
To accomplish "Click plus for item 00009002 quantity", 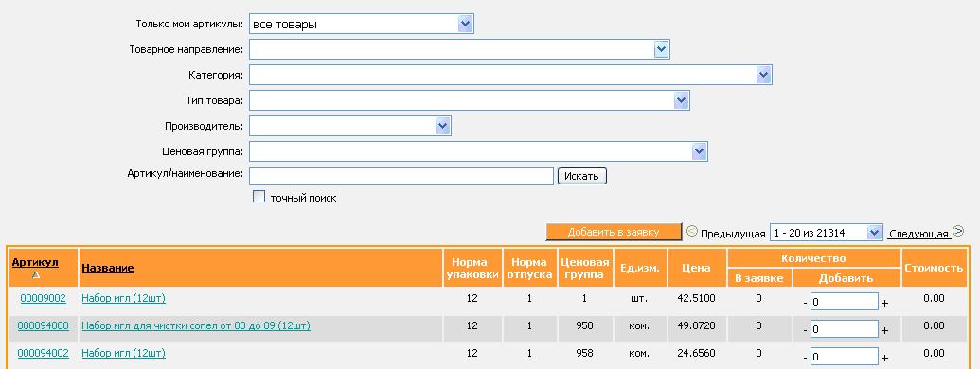I will point(884,304).
